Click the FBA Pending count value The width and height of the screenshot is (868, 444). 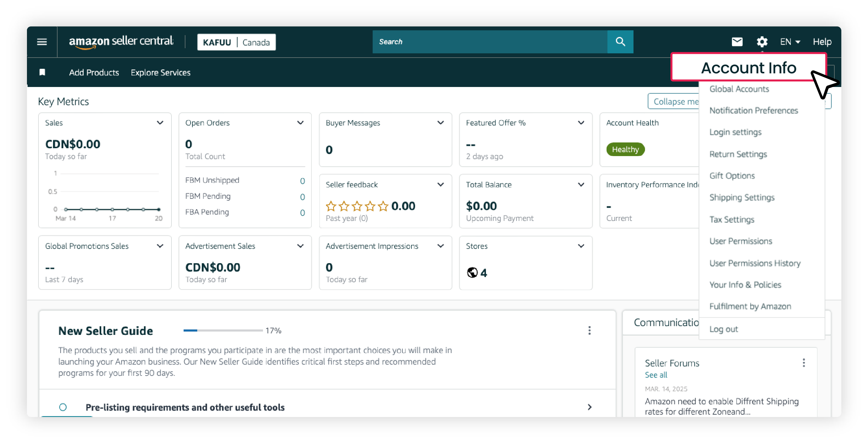tap(302, 213)
